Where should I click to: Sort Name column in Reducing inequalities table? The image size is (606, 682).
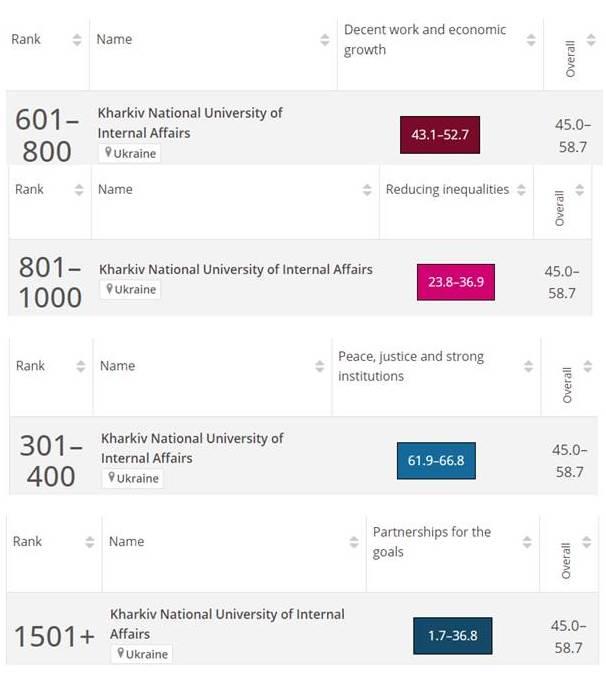(x=367, y=190)
